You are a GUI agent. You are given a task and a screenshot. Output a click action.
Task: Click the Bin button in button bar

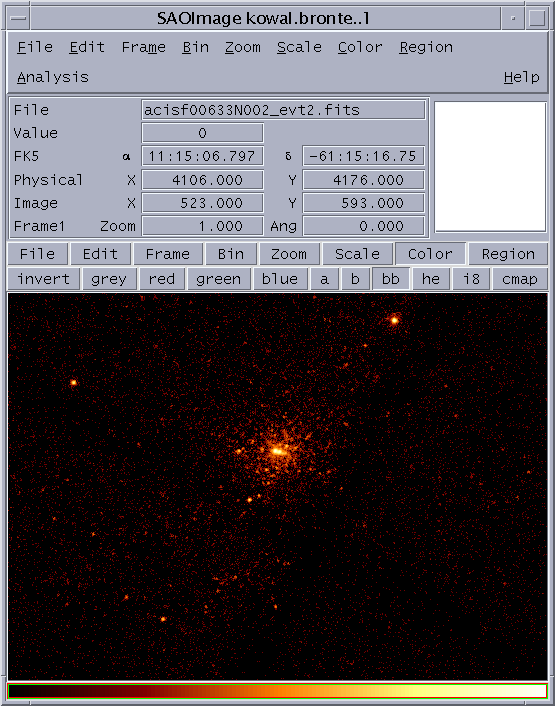coord(231,254)
